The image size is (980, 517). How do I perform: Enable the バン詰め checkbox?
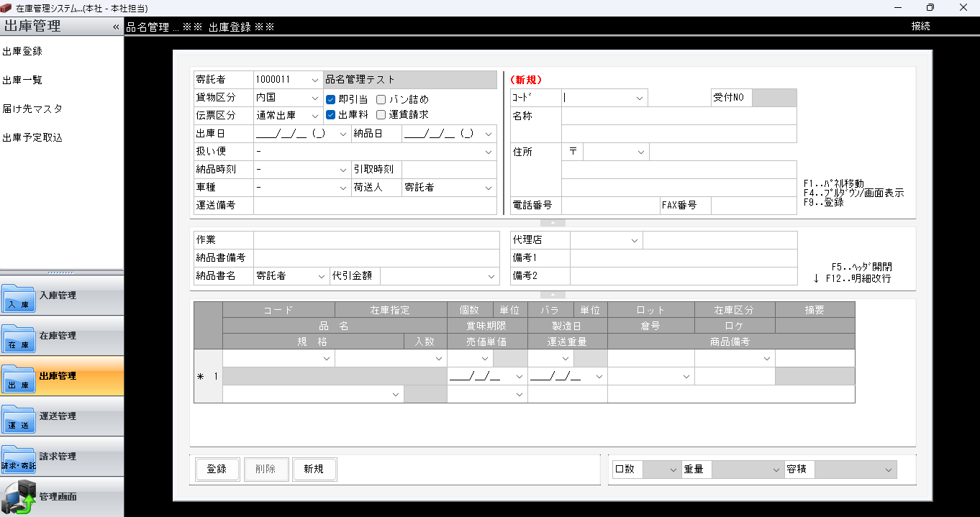(381, 99)
